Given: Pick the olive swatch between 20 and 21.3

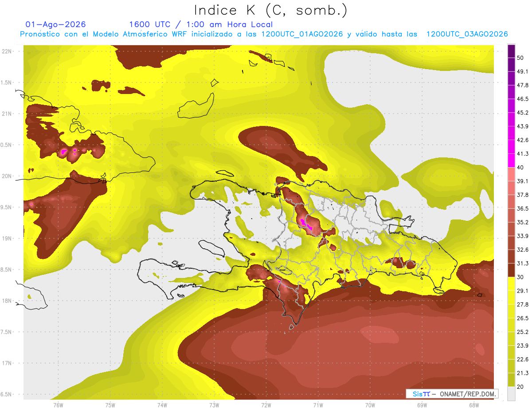Looking at the screenshot, I should tap(512, 380).
